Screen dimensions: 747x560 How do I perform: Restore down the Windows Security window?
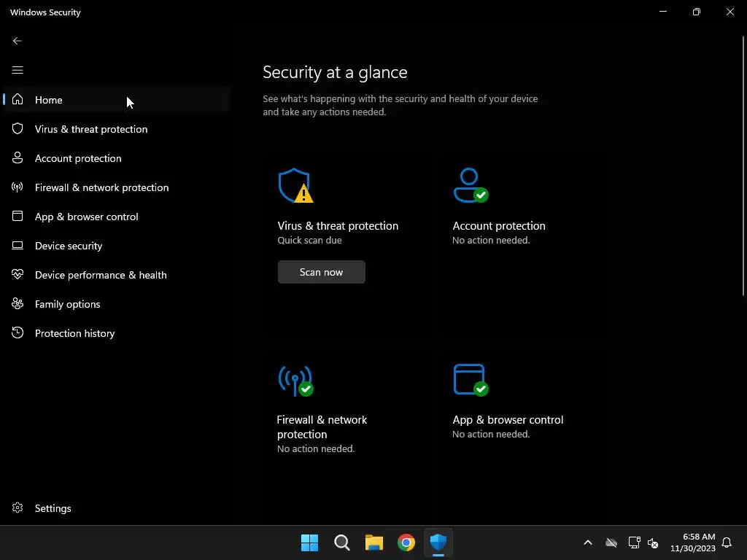coord(697,12)
